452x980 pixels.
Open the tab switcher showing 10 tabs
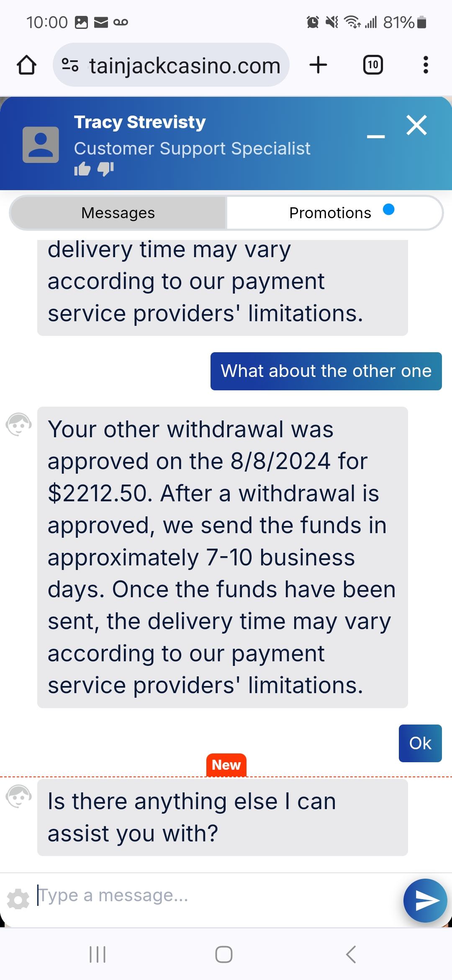coord(372,65)
